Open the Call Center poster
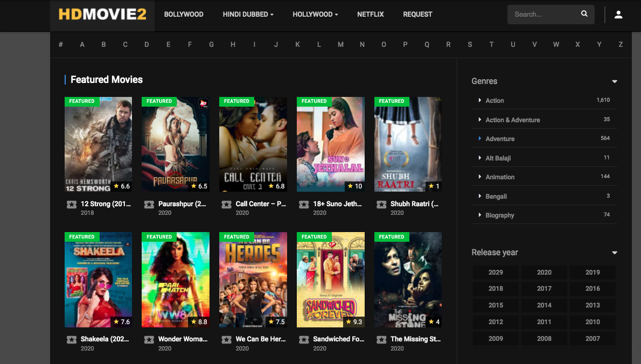 tap(253, 144)
